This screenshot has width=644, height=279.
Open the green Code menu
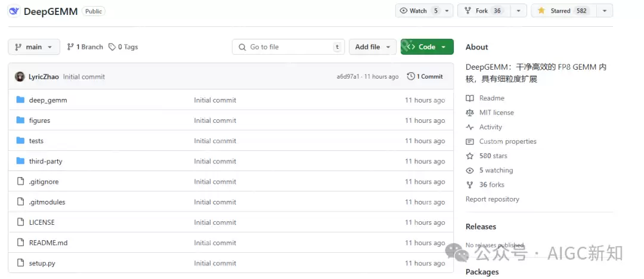point(427,47)
